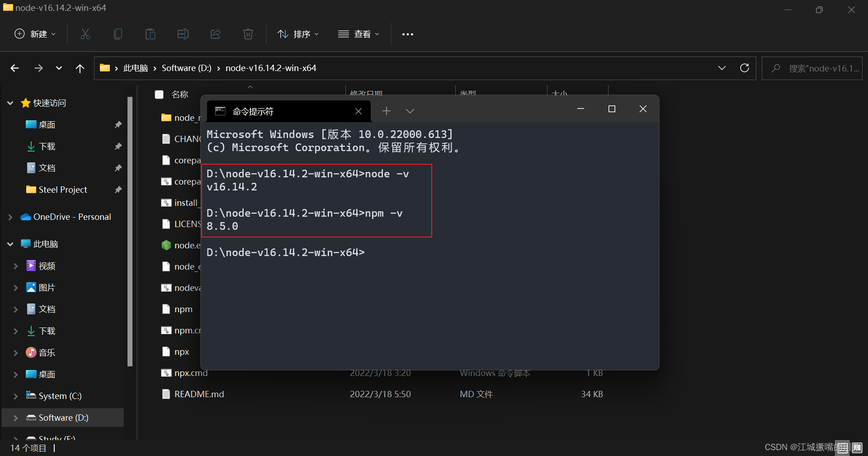Image resolution: width=868 pixels, height=456 pixels.
Task: Click the search box for node-v16.1
Action: click(x=812, y=68)
